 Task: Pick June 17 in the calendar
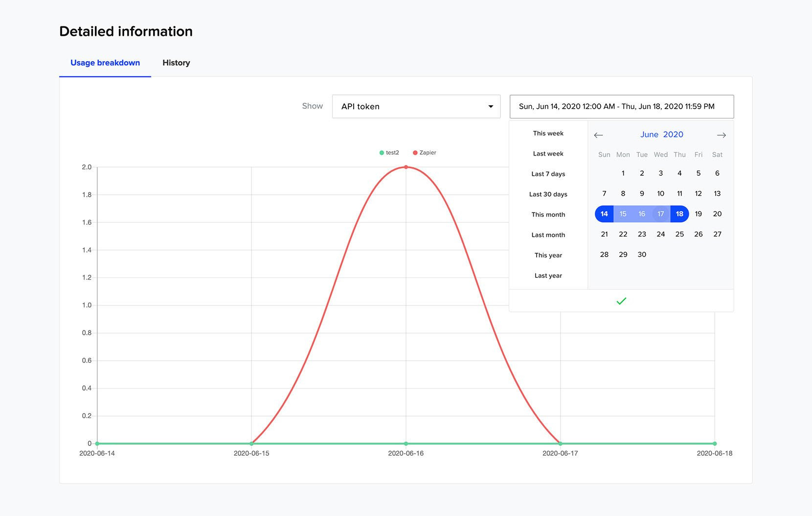[661, 214]
